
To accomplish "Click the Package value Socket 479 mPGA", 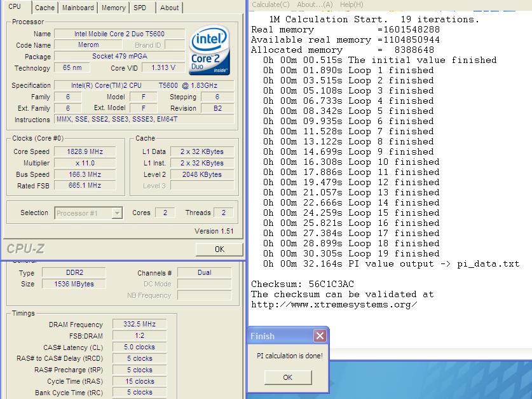I will (119, 56).
